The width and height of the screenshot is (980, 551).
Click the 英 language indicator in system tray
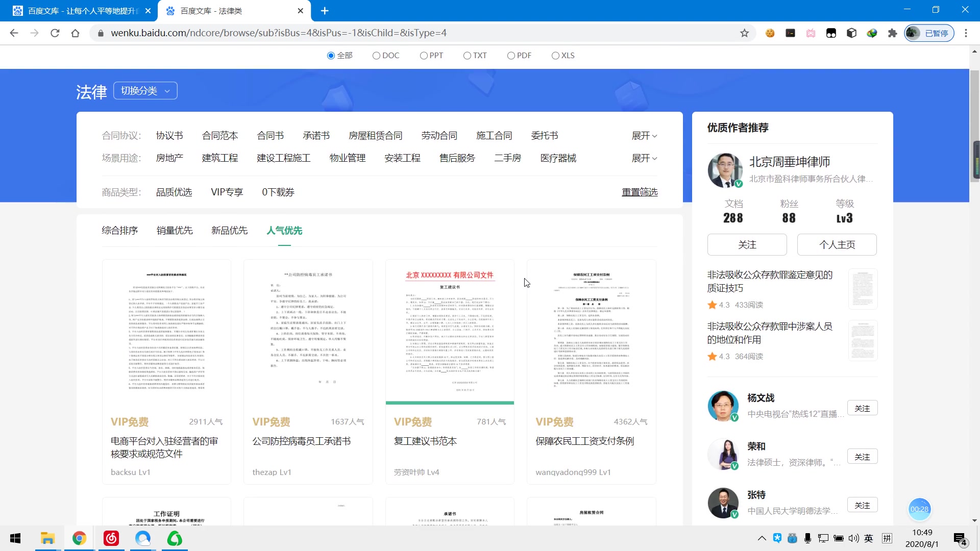tap(869, 538)
